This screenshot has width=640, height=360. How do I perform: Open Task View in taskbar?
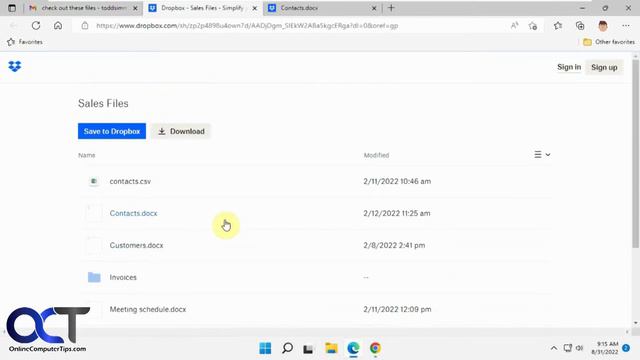tap(308, 349)
